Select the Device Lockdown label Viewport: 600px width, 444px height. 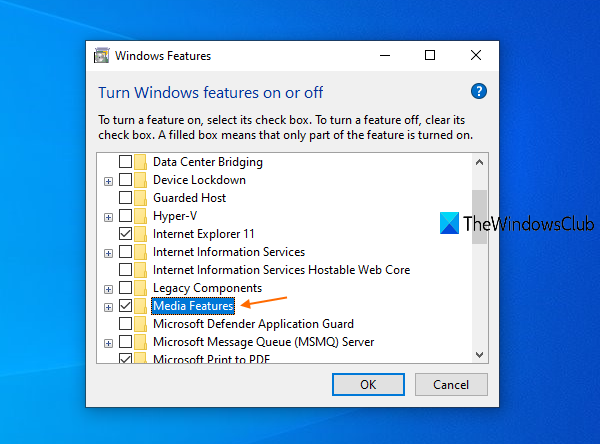point(199,180)
